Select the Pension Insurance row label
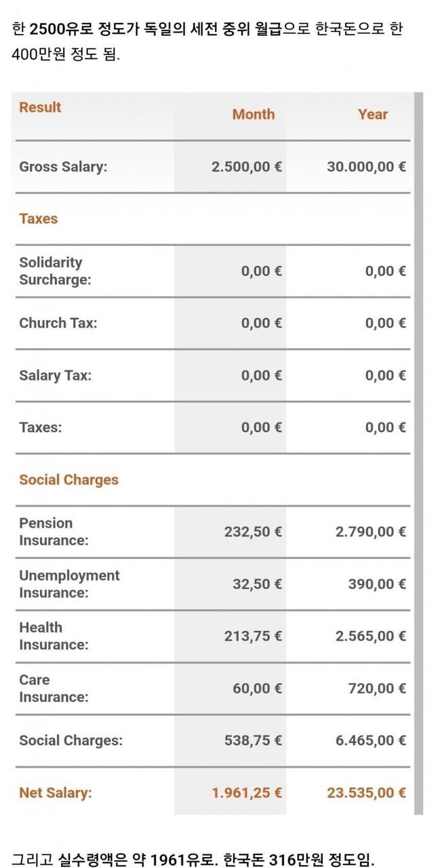This screenshot has width=434, height=868. pos(54,532)
